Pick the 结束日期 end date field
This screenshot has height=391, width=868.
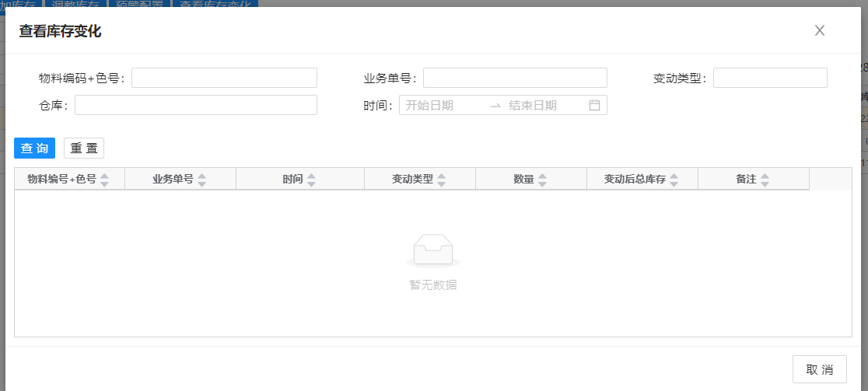pos(543,105)
